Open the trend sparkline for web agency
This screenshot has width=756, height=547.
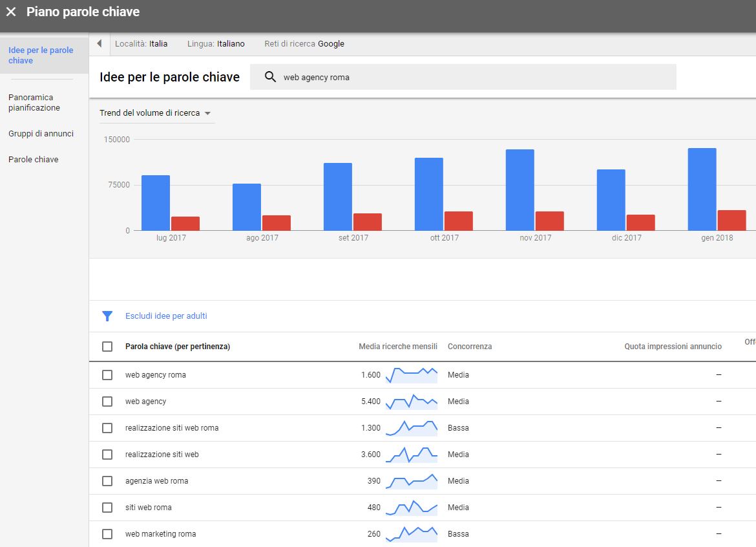[411, 402]
